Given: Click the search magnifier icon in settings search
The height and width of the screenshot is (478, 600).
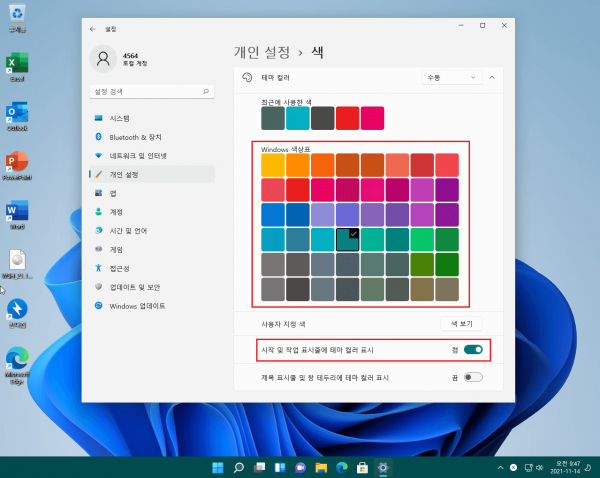Looking at the screenshot, I should click(206, 91).
